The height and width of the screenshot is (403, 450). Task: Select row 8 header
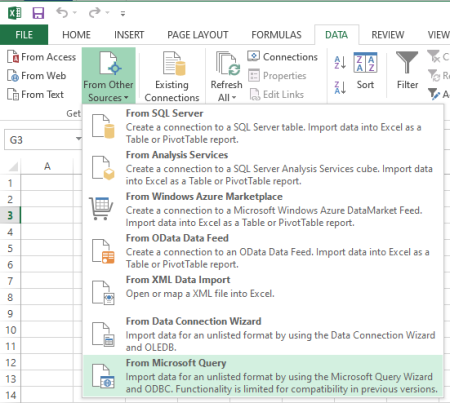click(10, 297)
